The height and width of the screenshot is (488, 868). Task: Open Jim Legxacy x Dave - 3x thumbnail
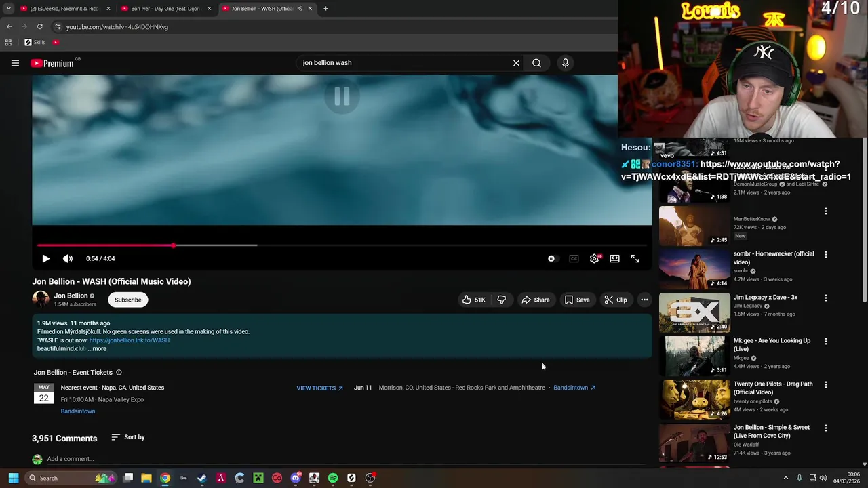pos(694,312)
